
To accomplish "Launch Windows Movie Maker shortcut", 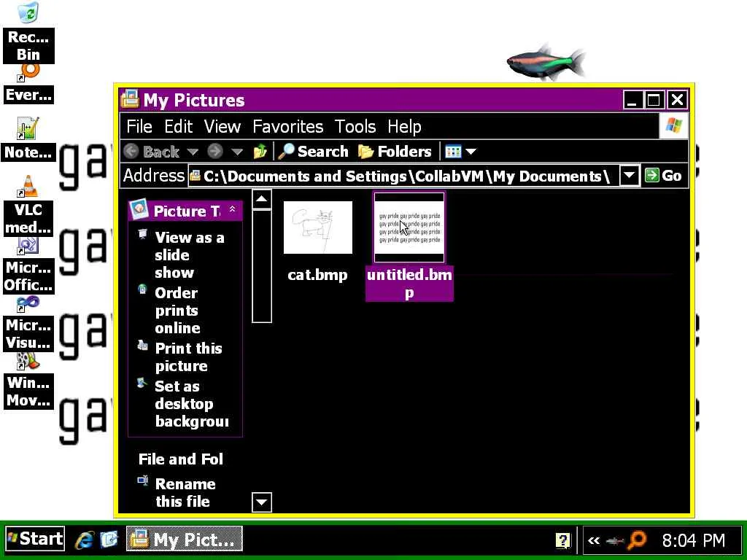I will pos(28,381).
